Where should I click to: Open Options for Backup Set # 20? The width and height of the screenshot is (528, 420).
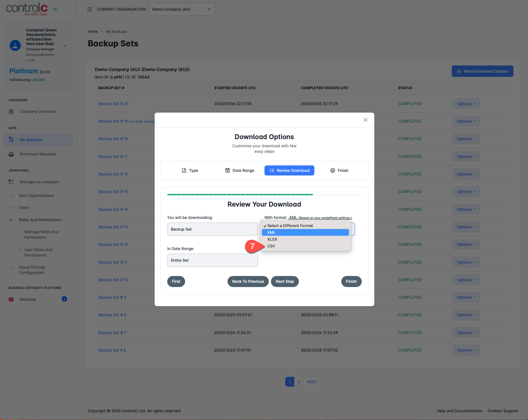(x=466, y=104)
